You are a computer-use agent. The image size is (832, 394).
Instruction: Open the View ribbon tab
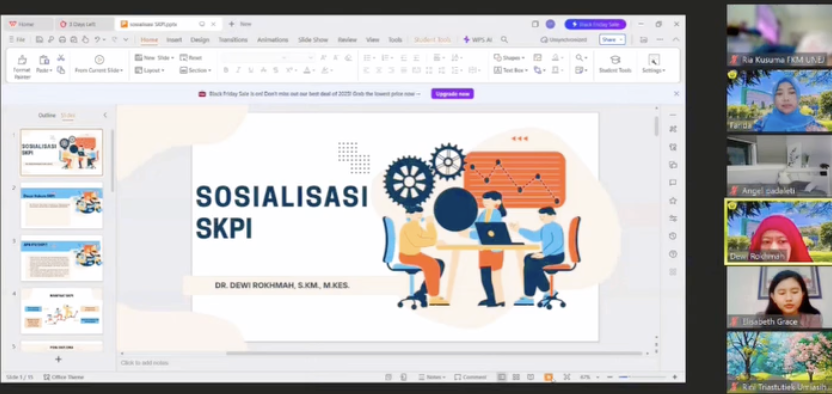(372, 40)
